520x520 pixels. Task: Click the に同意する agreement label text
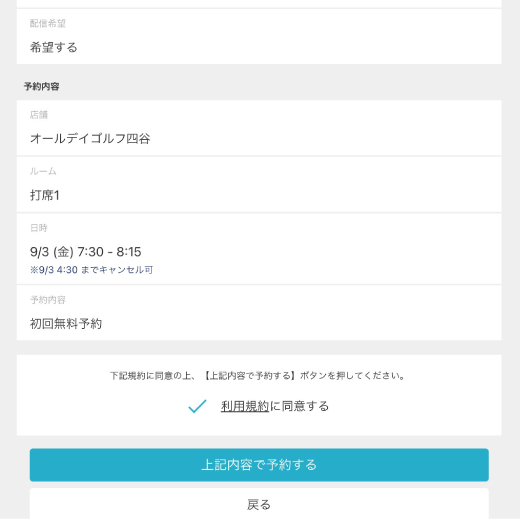pyautogui.click(x=299, y=406)
